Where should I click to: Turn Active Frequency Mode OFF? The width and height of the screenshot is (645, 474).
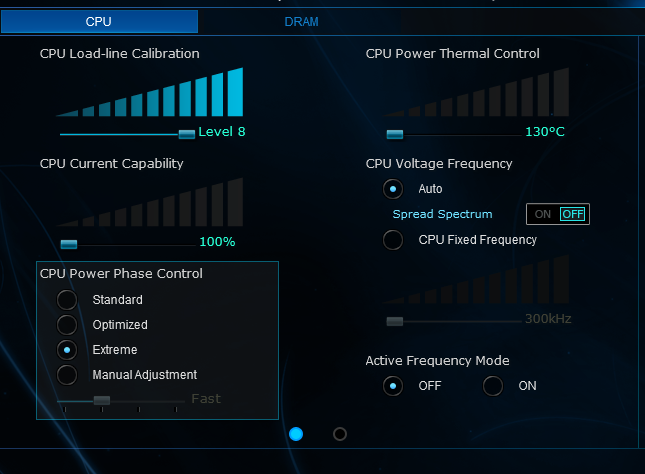393,385
